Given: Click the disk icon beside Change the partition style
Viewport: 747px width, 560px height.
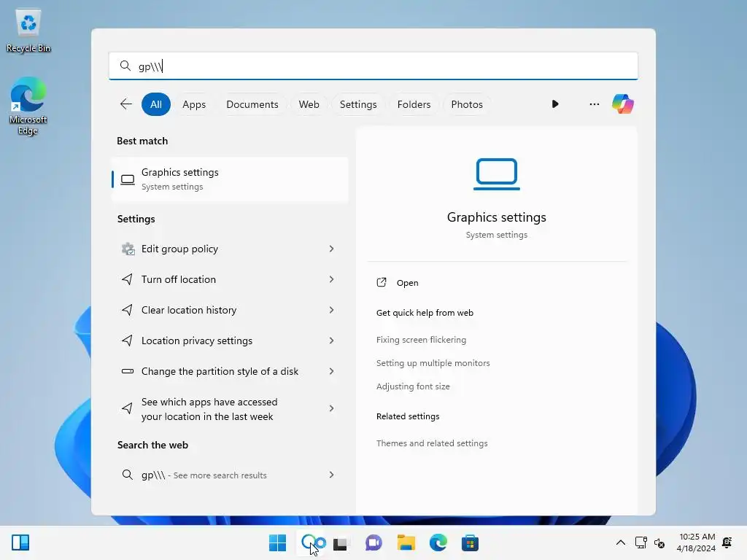Looking at the screenshot, I should tap(127, 371).
